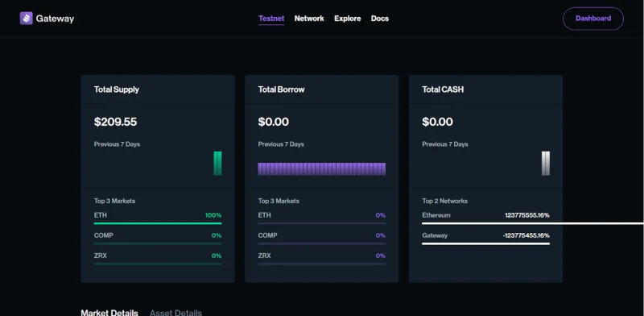Click the Total CASH heading
Screen dimensions: 644x316
(x=443, y=89)
